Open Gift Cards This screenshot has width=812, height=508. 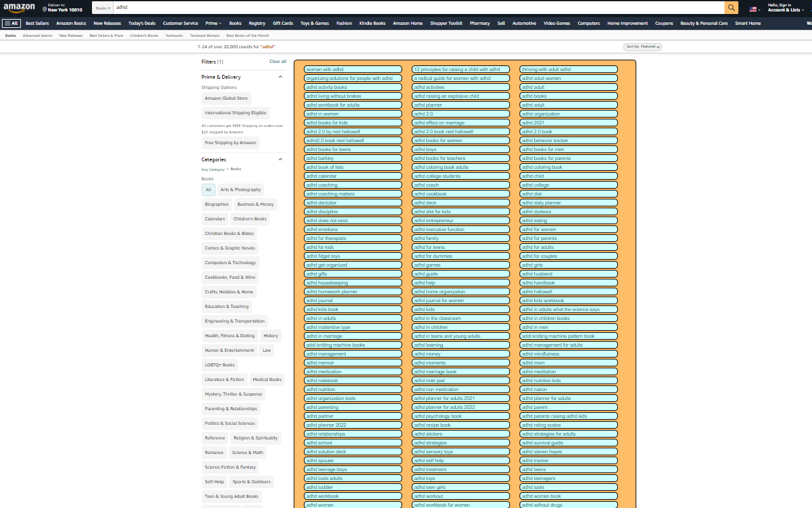click(x=283, y=23)
